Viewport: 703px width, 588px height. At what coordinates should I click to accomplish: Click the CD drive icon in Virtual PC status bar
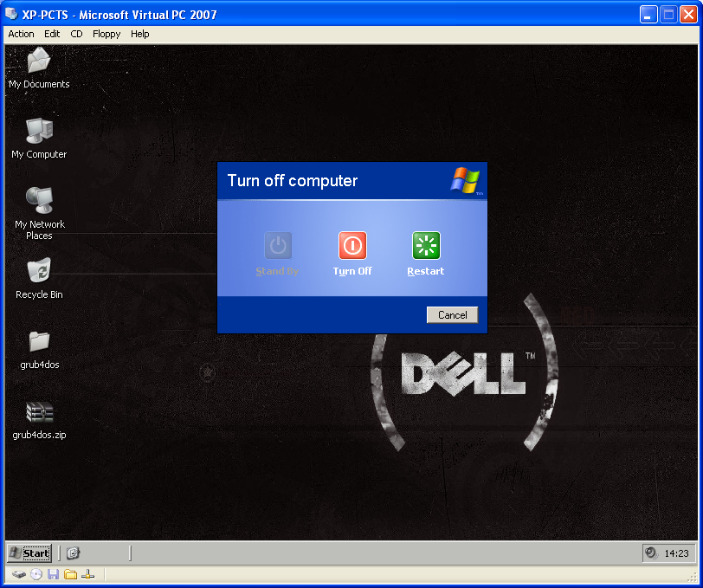click(x=36, y=574)
